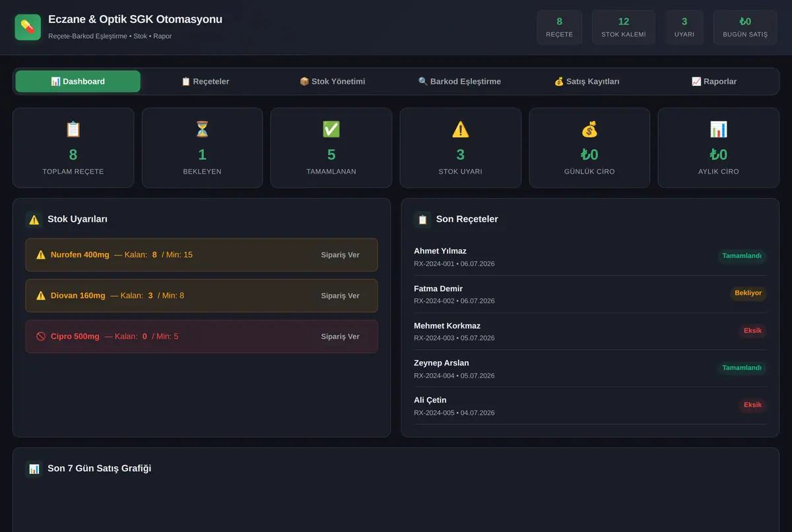
Task: Open the Reçeteler tab
Action: click(x=205, y=81)
